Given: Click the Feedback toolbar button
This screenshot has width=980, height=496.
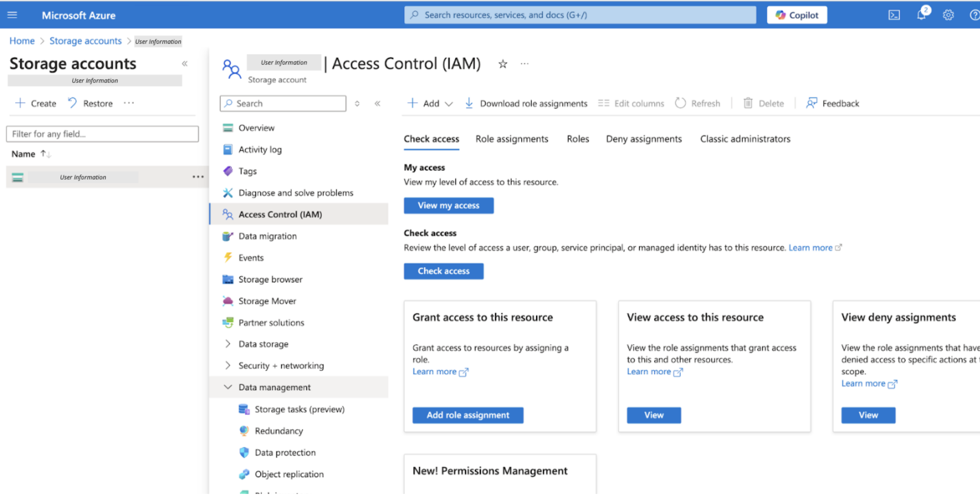Looking at the screenshot, I should click(832, 103).
